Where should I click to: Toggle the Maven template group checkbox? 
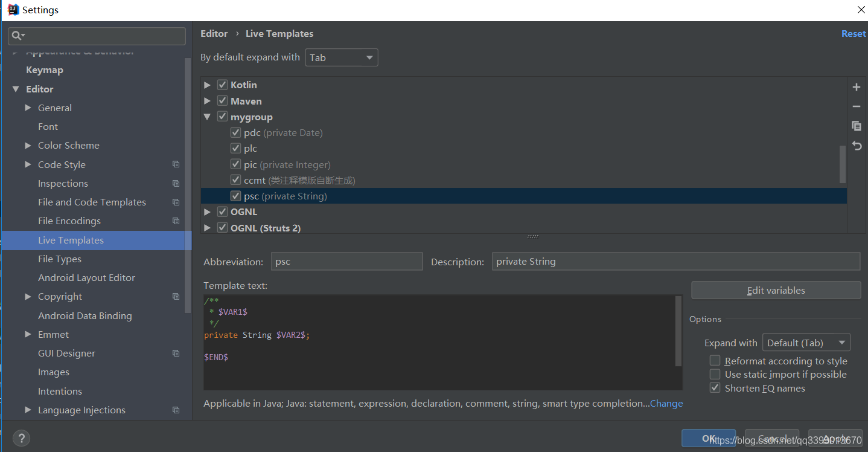tap(222, 101)
